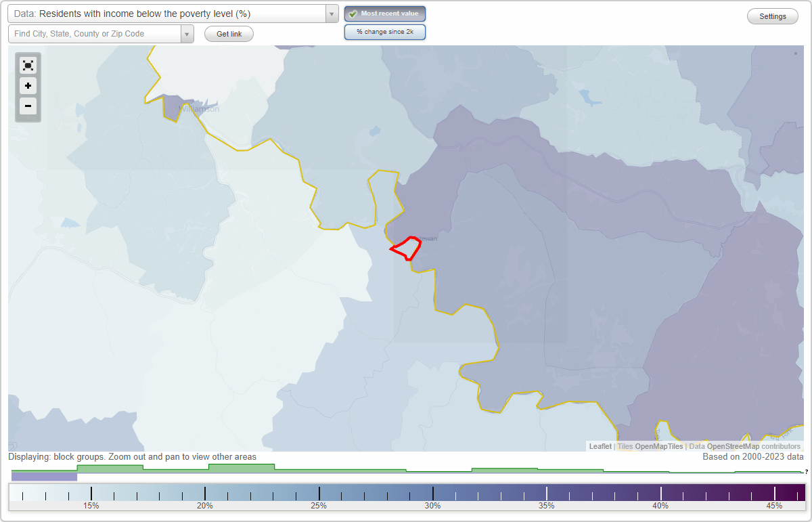Click the 20% label on the legend
Image resolution: width=812 pixels, height=522 pixels.
[x=205, y=506]
